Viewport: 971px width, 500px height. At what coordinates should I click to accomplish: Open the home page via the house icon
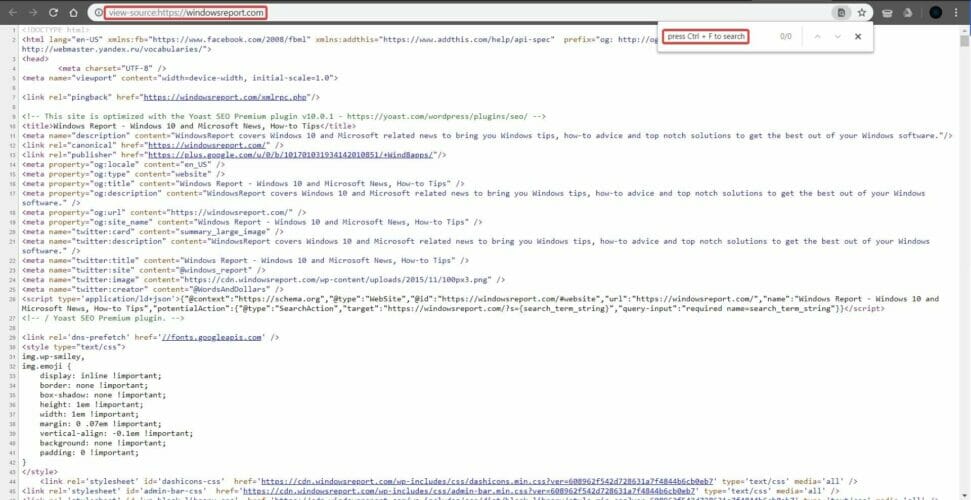[x=73, y=12]
